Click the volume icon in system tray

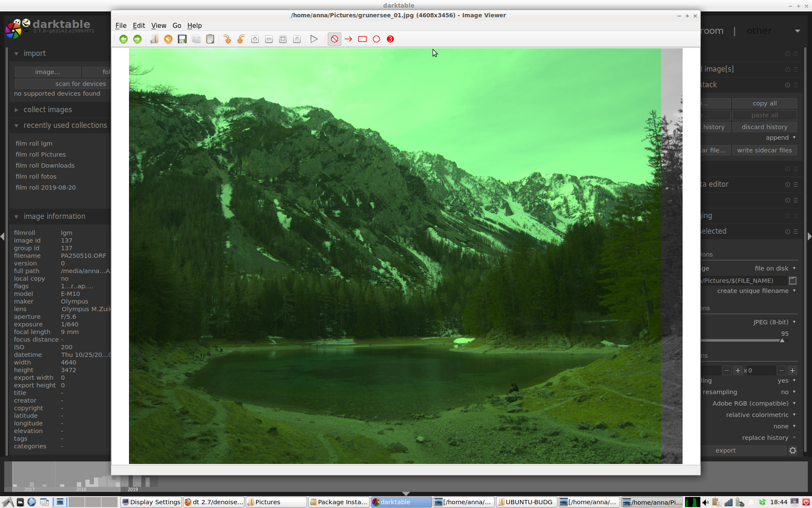pos(705,502)
